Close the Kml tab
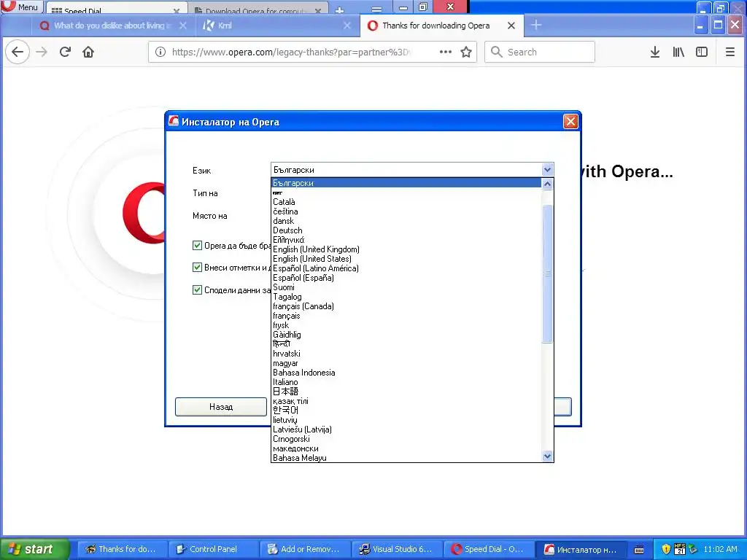 [347, 26]
